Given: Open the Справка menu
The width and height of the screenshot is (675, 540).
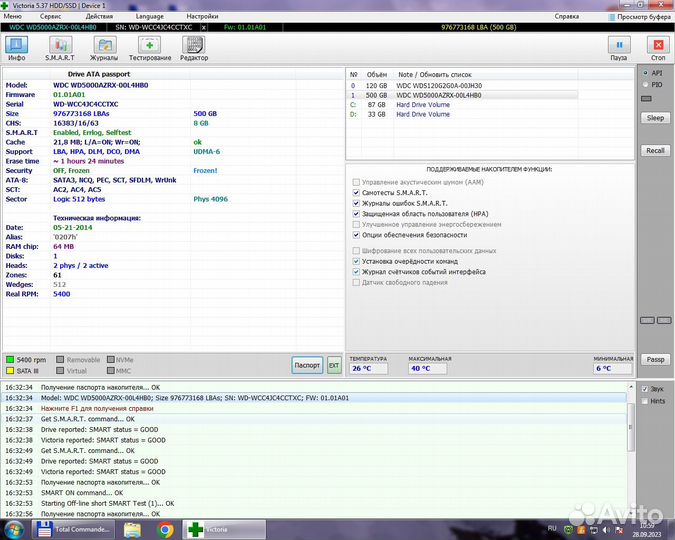Looking at the screenshot, I should [567, 16].
